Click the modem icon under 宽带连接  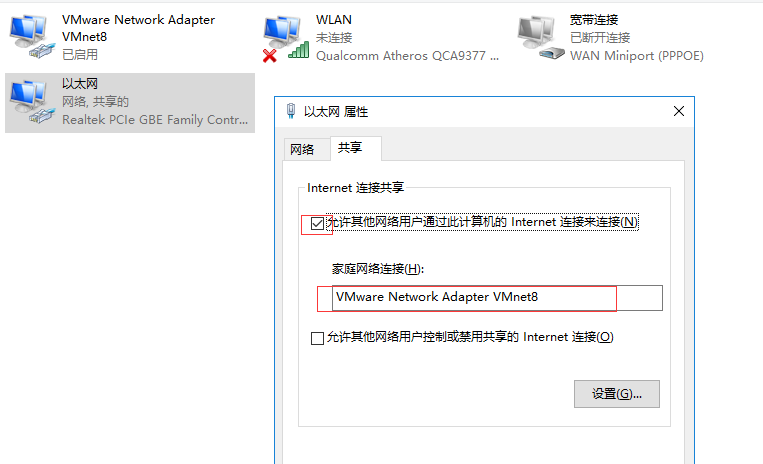coord(552,54)
